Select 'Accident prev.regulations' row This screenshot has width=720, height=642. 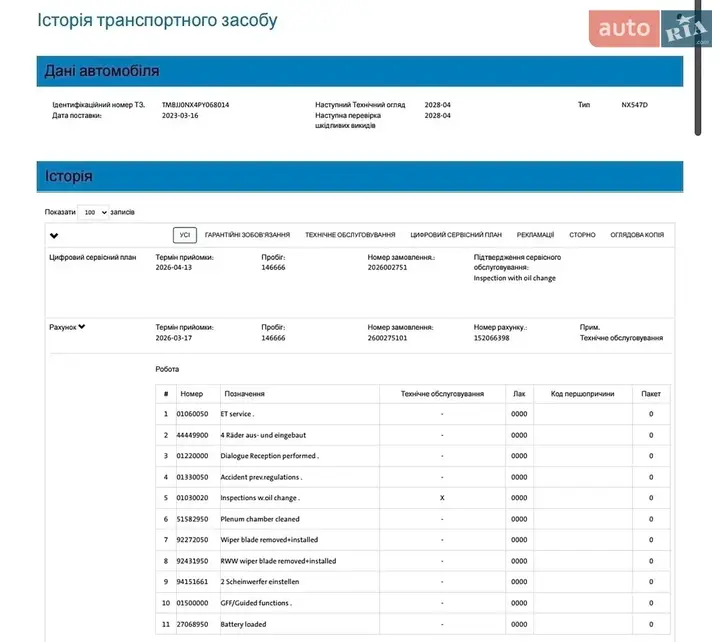[x=413, y=477]
